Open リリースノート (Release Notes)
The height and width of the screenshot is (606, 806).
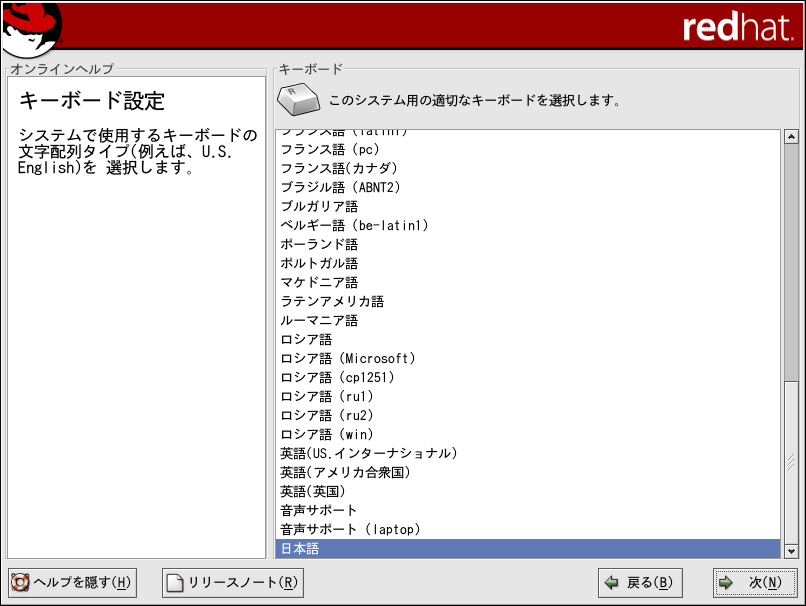pyautogui.click(x=232, y=583)
